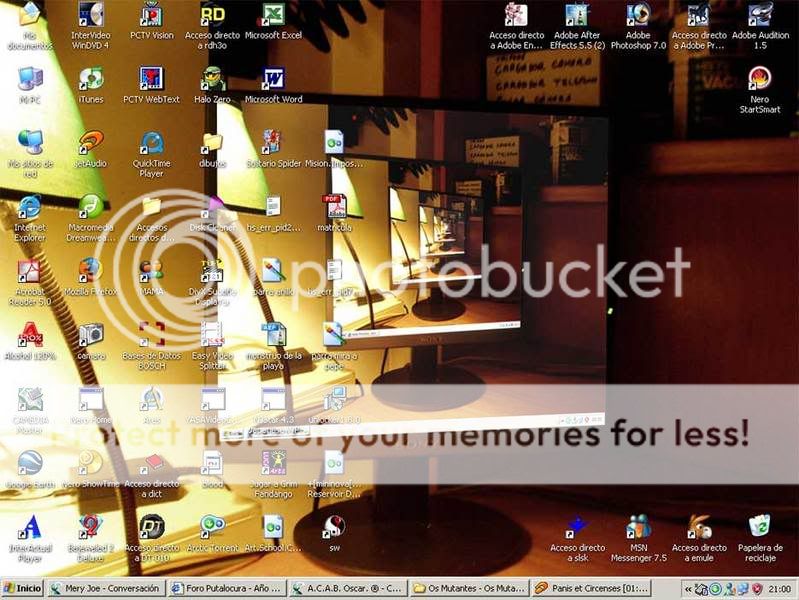Open the Microsoft Word desktop shortcut
This screenshot has width=799, height=600.
[x=273, y=80]
